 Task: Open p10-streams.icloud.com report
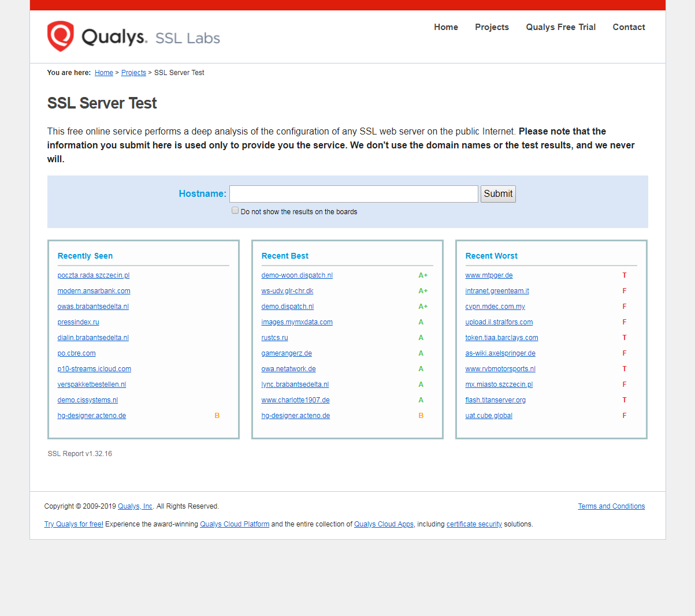[x=94, y=369]
